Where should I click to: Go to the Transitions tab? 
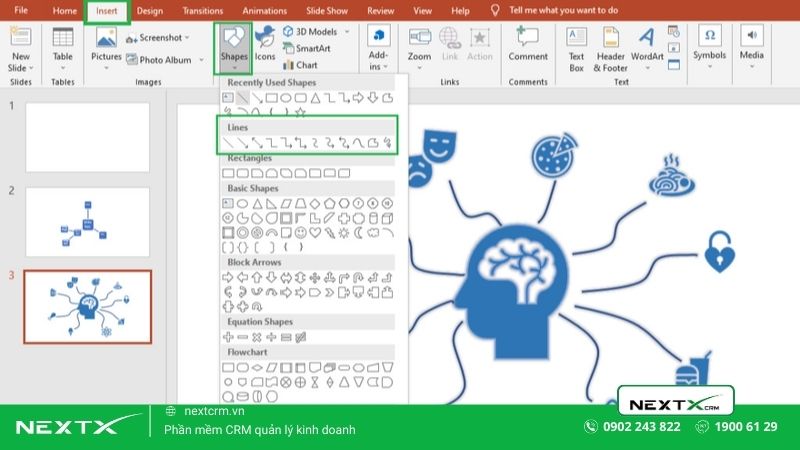203,11
